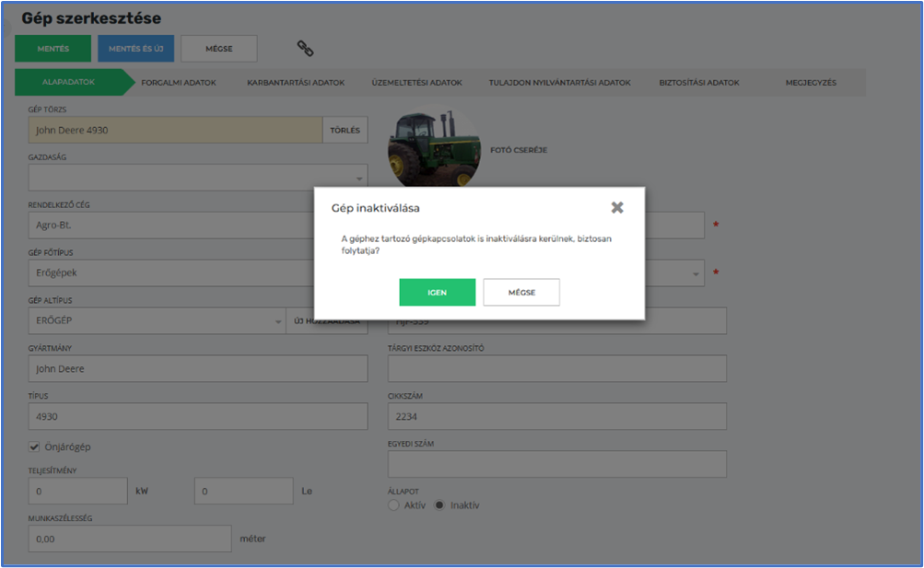Toggle the Önjárógép checkbox
This screenshot has width=924, height=568.
35,446
